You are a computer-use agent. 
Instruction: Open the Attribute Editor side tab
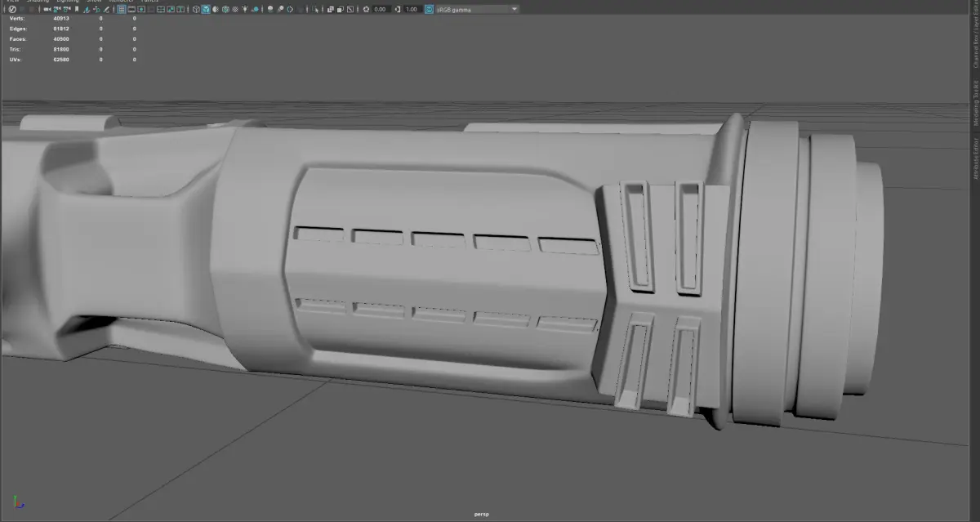click(975, 160)
